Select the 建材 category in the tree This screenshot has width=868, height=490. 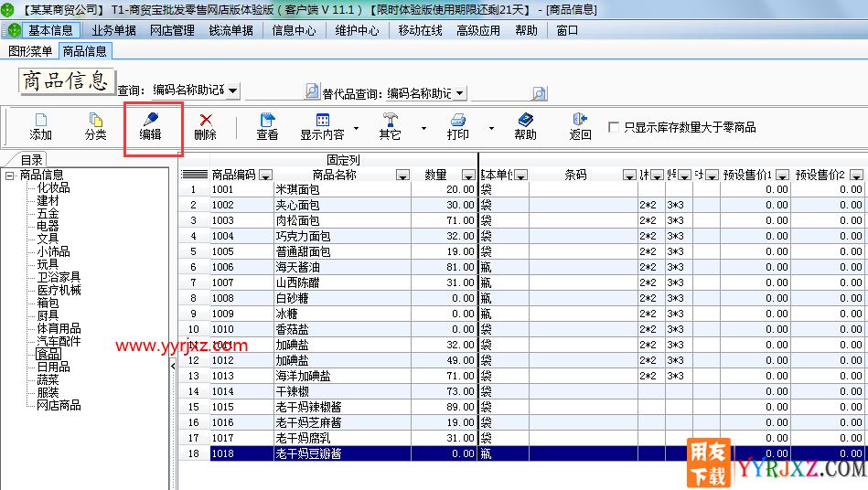tap(48, 201)
